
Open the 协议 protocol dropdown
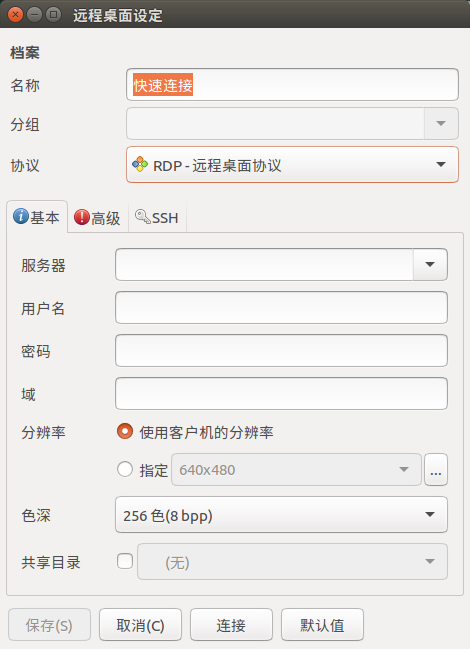click(292, 164)
